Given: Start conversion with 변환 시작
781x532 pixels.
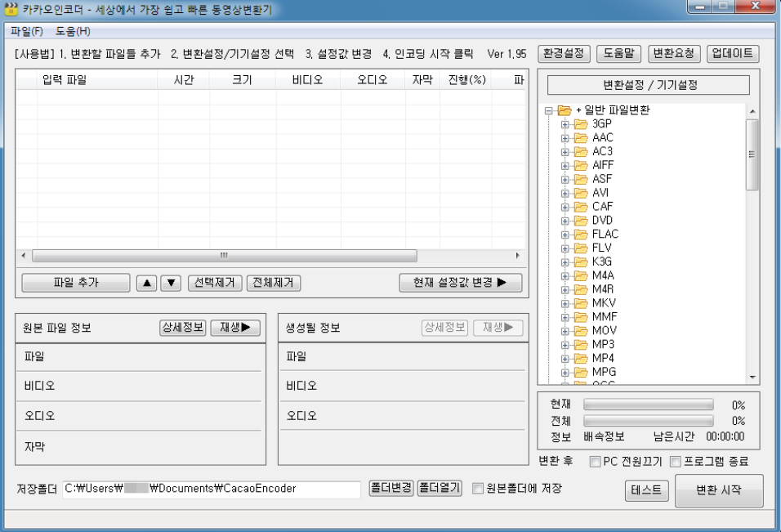Looking at the screenshot, I should 719,490.
